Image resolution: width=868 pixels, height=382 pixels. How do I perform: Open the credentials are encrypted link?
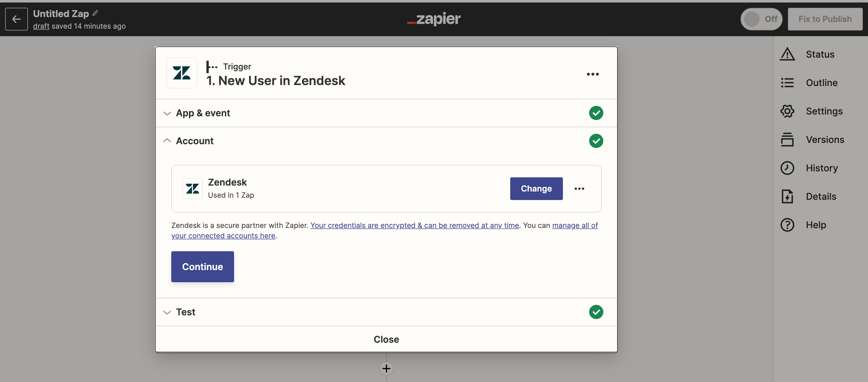(x=414, y=225)
